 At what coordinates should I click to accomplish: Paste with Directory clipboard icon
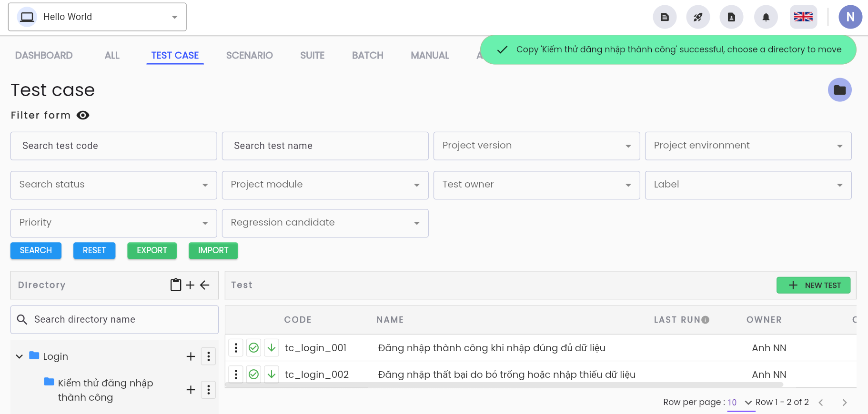[x=176, y=285]
